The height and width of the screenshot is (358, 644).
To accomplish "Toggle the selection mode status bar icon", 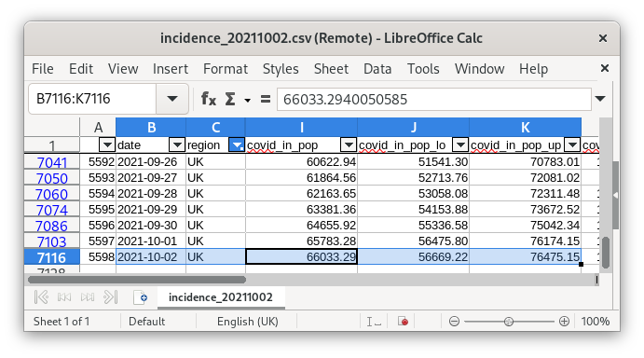I will coord(374,322).
